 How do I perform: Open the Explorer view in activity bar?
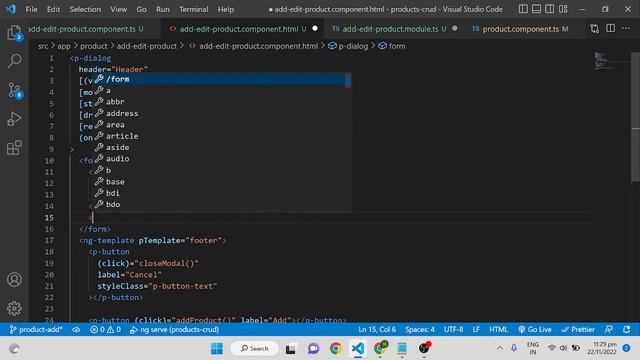14,33
